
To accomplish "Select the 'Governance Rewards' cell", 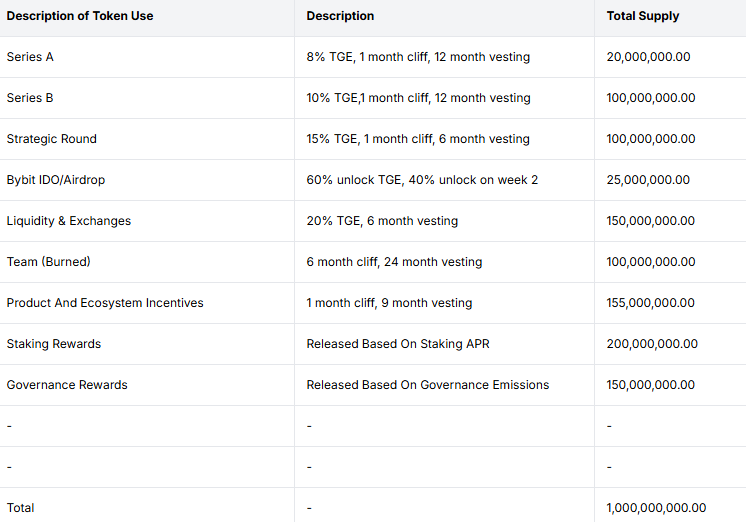I will pyautogui.click(x=67, y=384).
